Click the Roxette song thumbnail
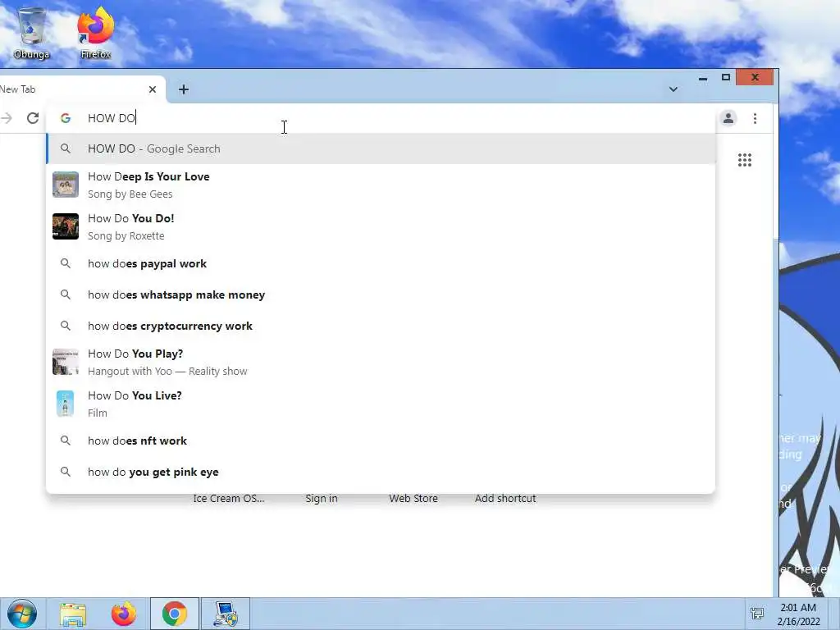This screenshot has height=630, width=840. [x=66, y=226]
